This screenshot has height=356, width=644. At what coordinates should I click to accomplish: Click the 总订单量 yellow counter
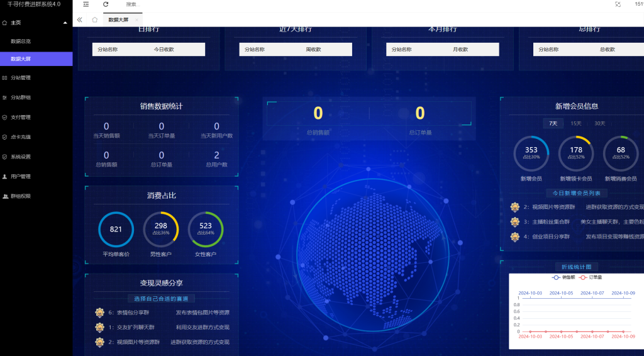[419, 113]
